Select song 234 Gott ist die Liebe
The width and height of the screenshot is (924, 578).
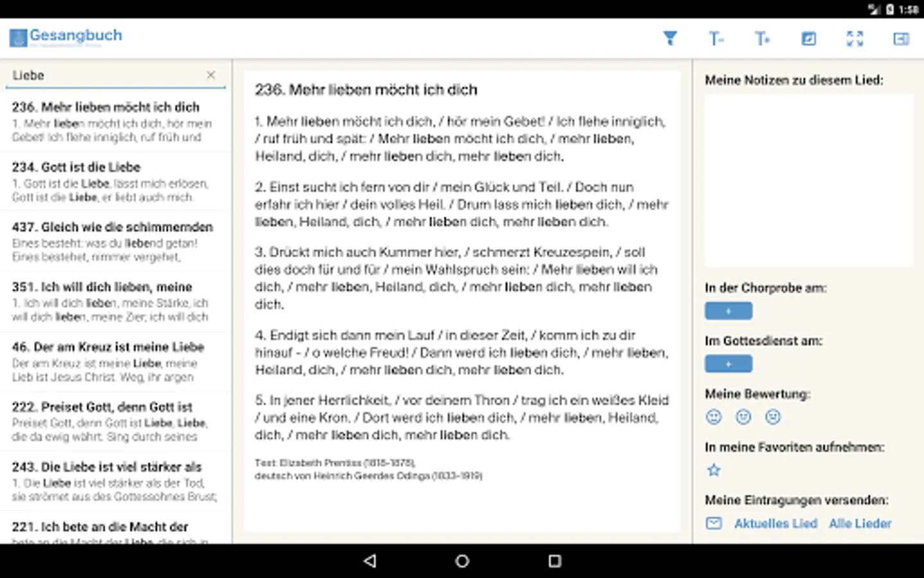116,181
